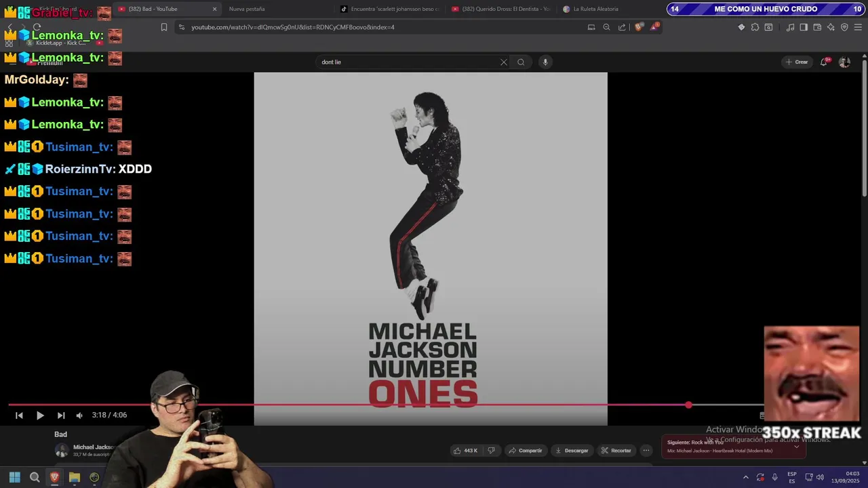Open Brave Rewards triangle icon
The image size is (868, 488).
(x=654, y=27)
